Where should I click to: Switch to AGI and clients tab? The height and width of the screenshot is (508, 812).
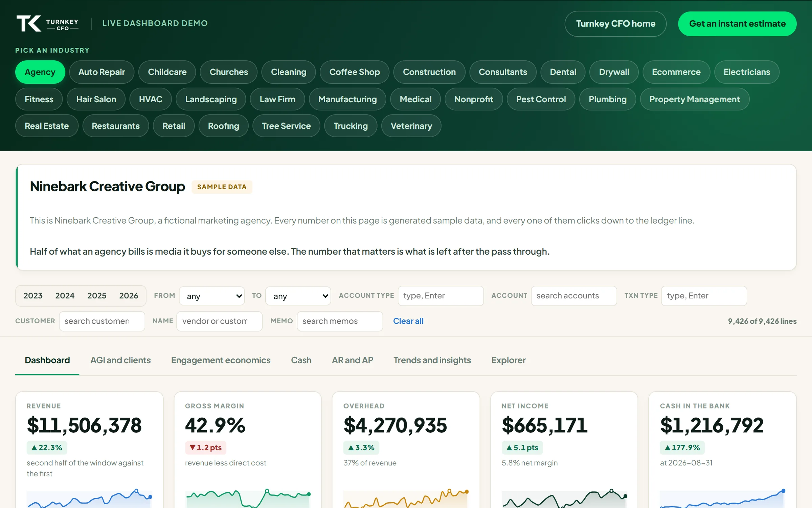pos(120,360)
